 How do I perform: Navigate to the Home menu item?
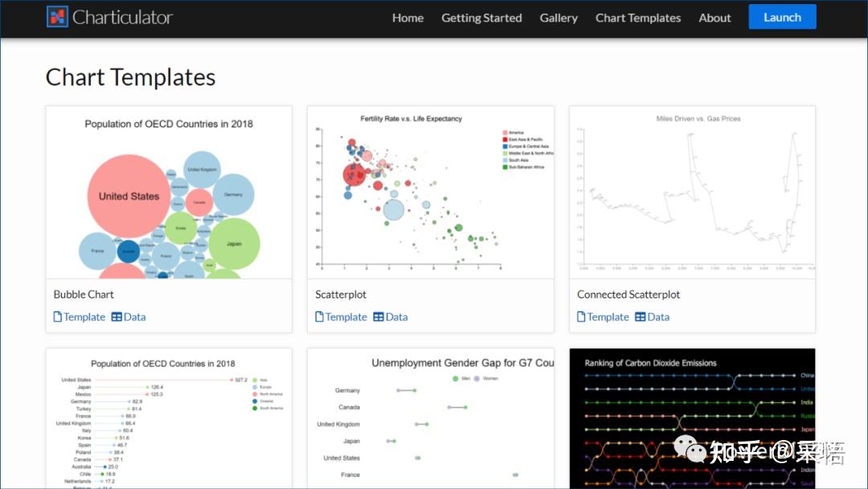[x=407, y=18]
